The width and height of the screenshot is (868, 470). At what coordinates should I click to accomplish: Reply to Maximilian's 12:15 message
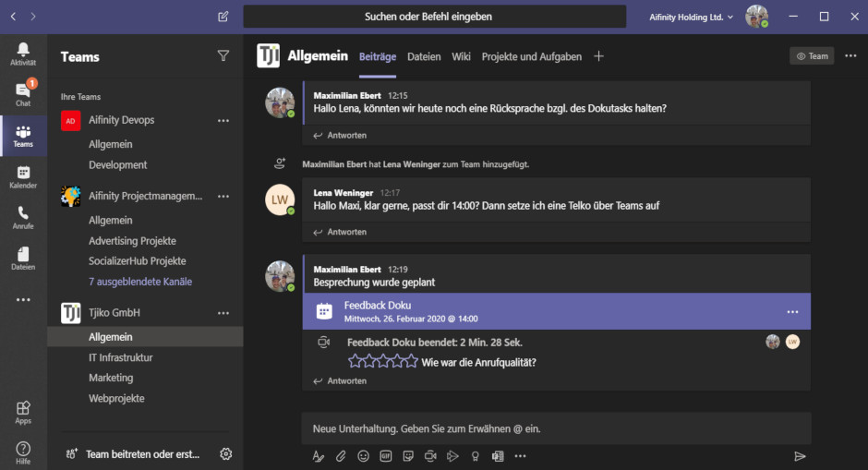pyautogui.click(x=341, y=135)
